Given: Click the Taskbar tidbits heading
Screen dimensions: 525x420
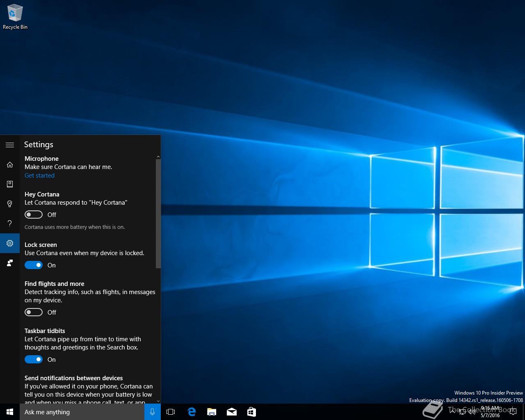Looking at the screenshot, I should click(45, 331).
